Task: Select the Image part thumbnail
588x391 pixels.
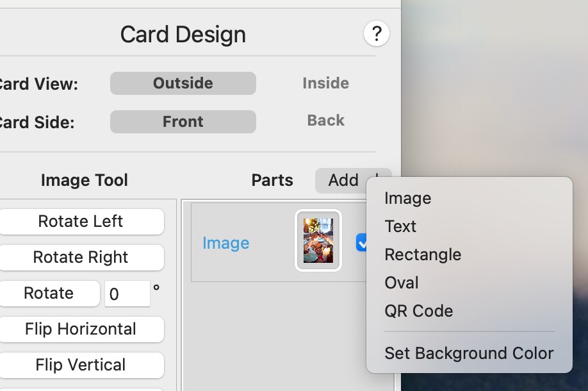Action: [x=318, y=240]
